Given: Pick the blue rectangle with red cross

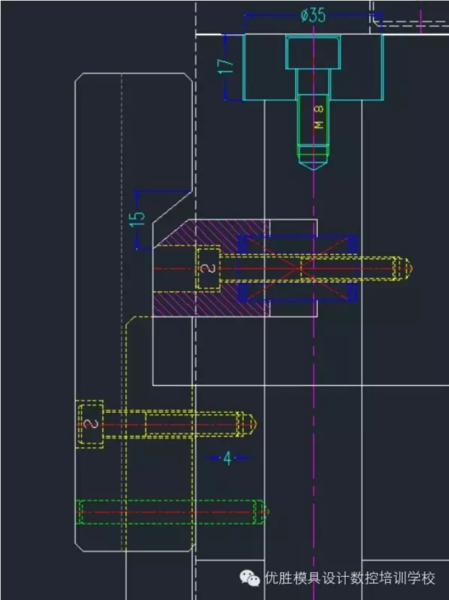Looking at the screenshot, I should (298, 269).
